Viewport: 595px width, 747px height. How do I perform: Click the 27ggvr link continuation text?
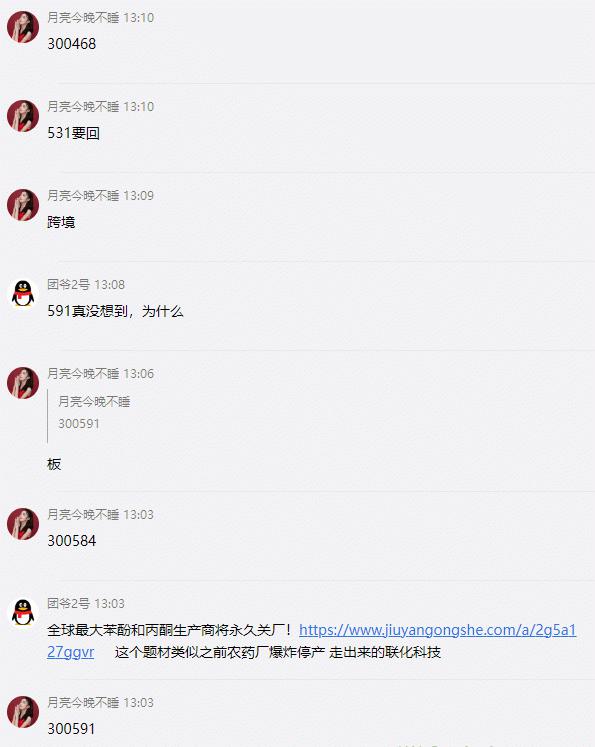click(x=71, y=652)
